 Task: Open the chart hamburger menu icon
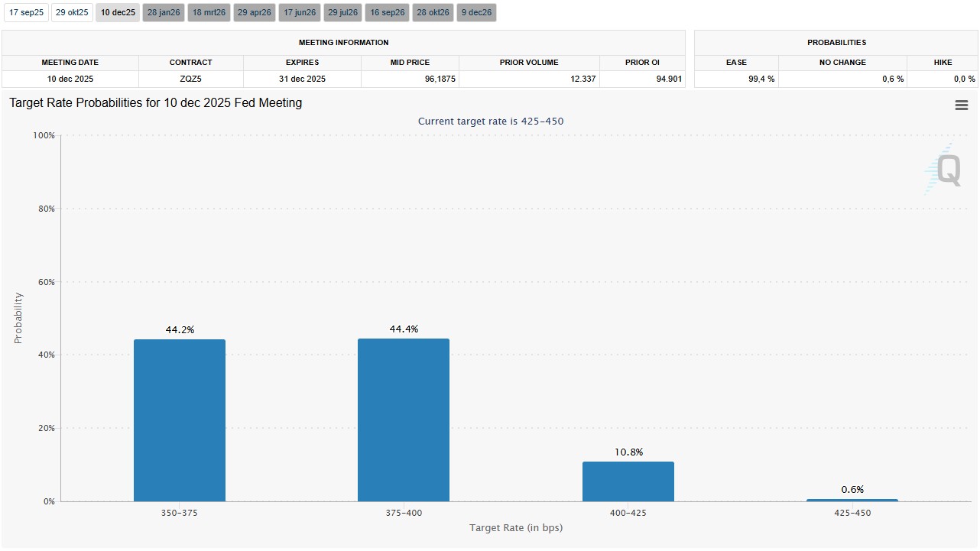click(x=961, y=105)
